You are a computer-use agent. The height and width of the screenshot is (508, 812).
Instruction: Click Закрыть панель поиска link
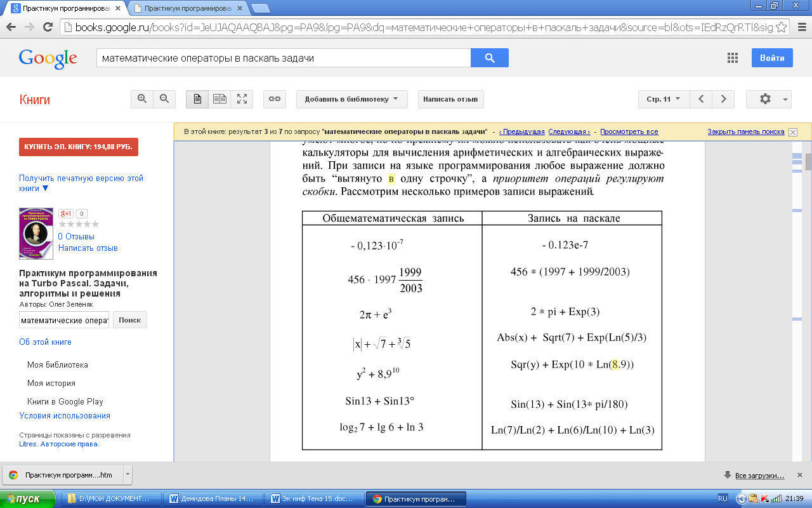746,131
